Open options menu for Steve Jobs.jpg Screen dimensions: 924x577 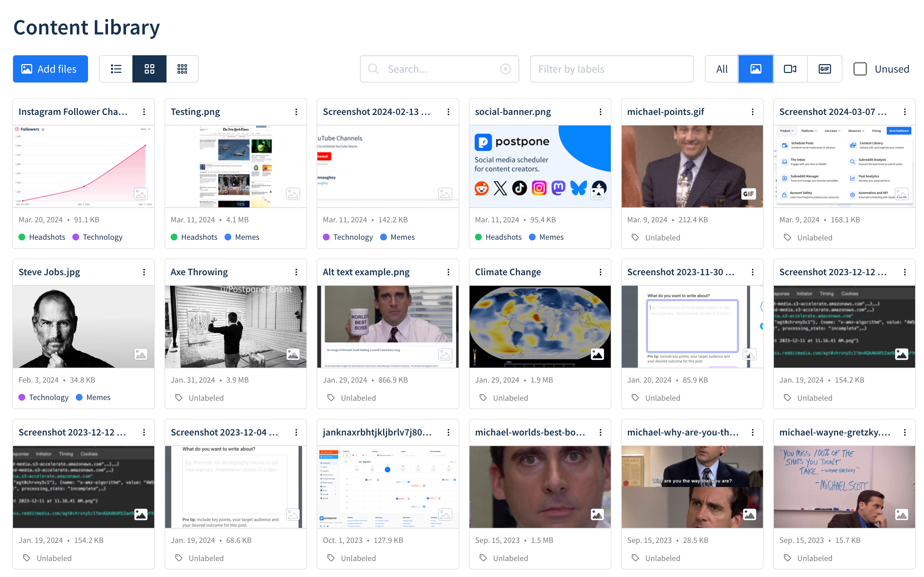[144, 272]
